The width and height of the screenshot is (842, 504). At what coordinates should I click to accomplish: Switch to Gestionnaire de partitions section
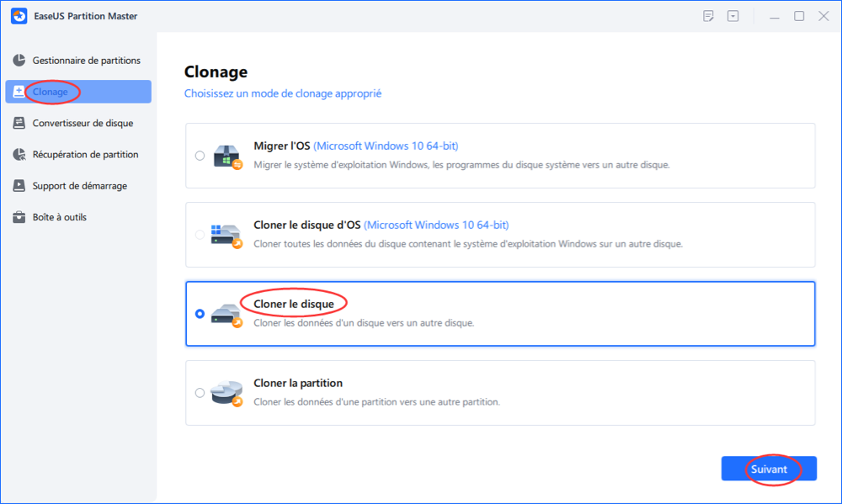78,60
